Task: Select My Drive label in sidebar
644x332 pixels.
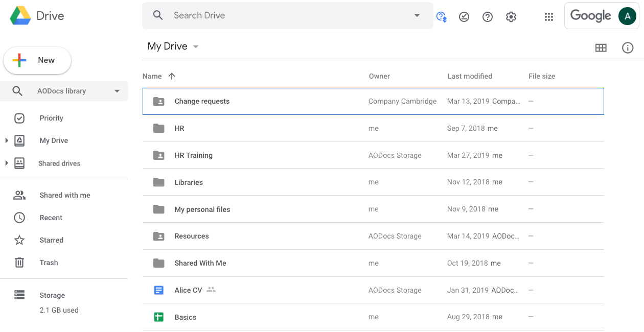Action: [54, 140]
